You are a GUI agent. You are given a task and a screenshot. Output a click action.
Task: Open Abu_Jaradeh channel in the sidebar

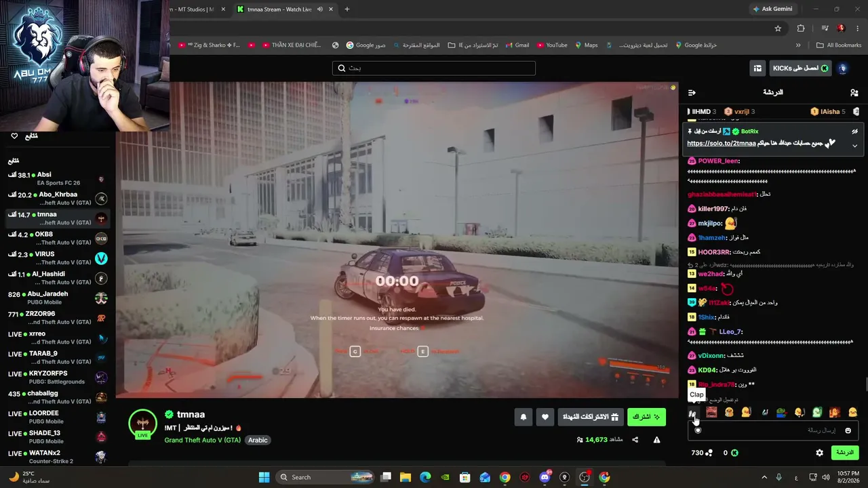57,298
